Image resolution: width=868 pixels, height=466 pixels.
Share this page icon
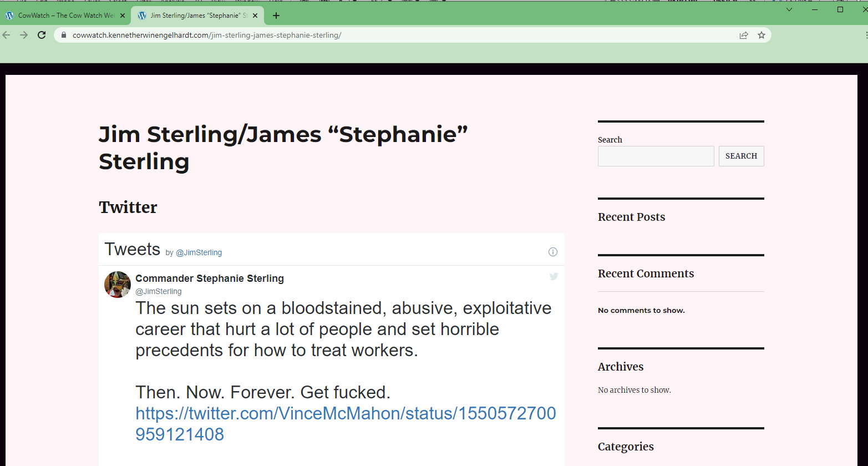click(x=744, y=35)
